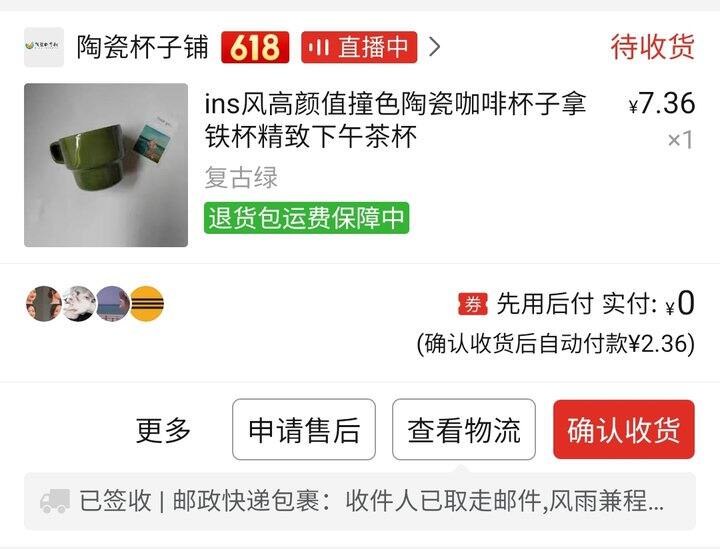The height and width of the screenshot is (549, 720).
Task: Tap the second buyer avatar with cat
Action: point(79,303)
